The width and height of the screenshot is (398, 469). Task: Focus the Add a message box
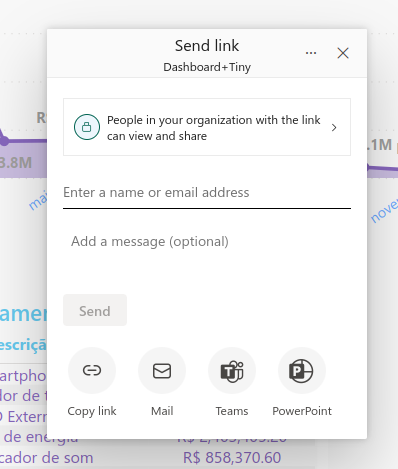[207, 253]
